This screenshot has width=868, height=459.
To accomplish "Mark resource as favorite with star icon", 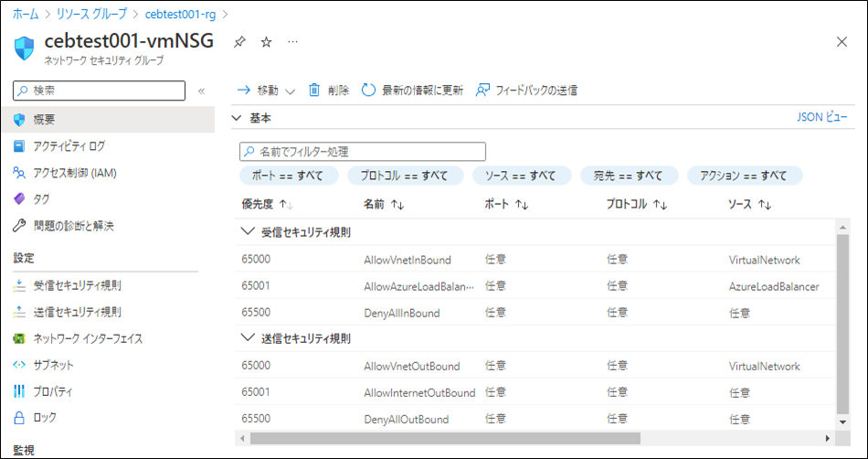I will click(266, 42).
